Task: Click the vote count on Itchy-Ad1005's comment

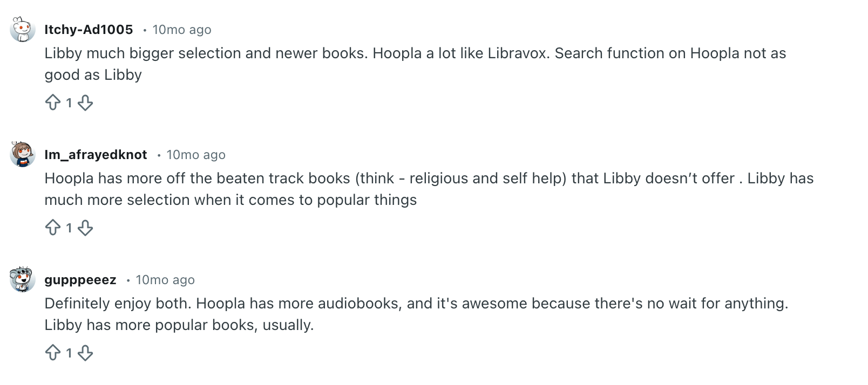Action: pyautogui.click(x=69, y=102)
